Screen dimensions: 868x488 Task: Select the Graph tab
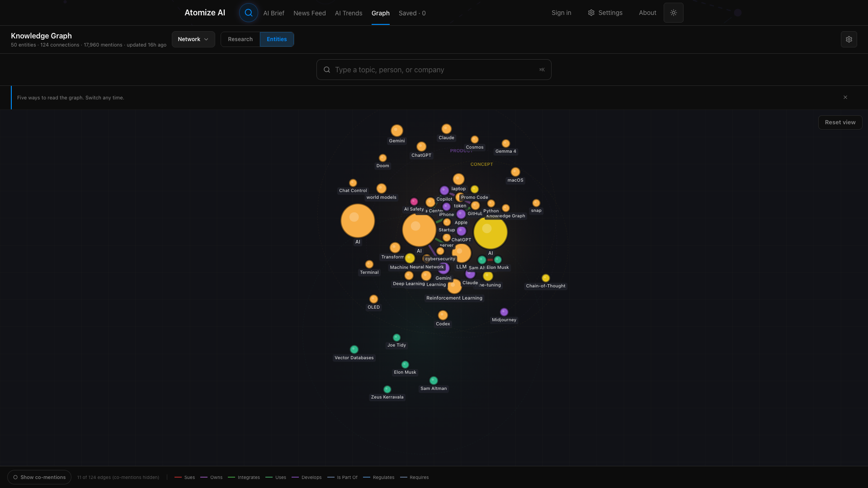point(381,13)
